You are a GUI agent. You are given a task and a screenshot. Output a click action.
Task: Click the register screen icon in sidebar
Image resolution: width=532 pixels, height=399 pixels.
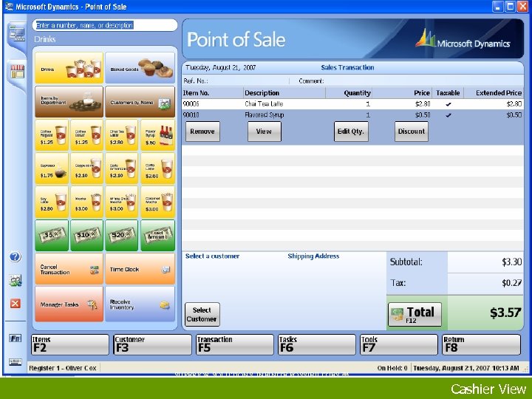[x=16, y=34]
